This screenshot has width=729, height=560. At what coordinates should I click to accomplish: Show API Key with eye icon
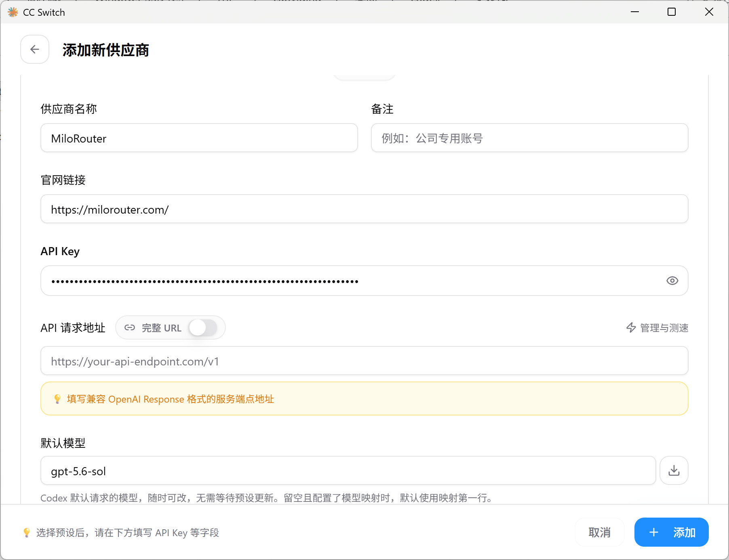(672, 281)
